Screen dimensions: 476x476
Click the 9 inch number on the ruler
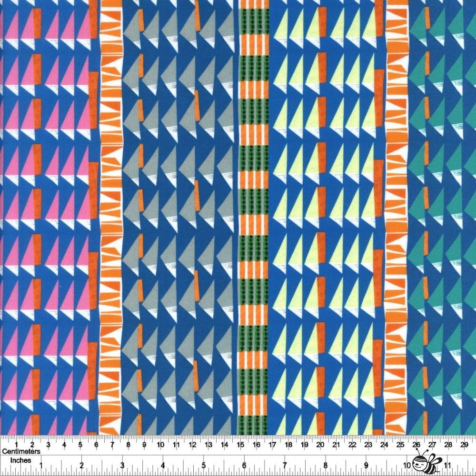(x=366, y=464)
